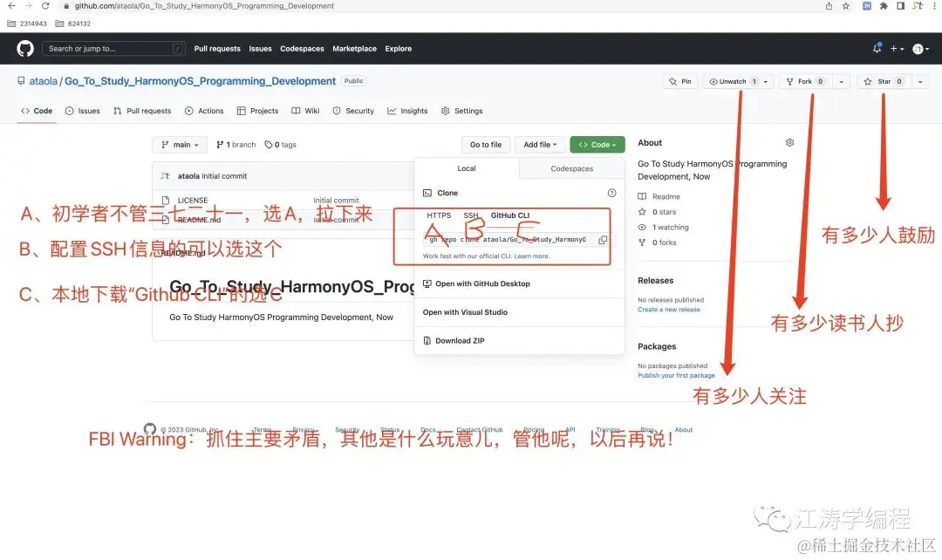
Task: Open the Learn more CLI link
Action: (532, 256)
